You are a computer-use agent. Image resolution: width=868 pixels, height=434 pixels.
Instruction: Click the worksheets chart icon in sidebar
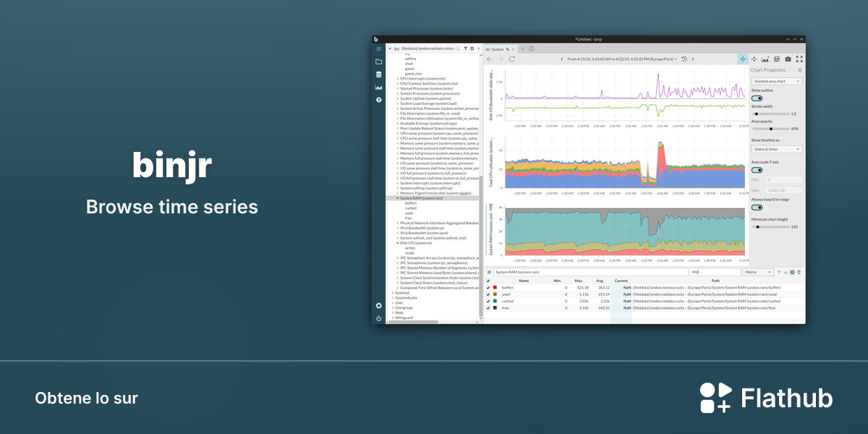tap(378, 87)
